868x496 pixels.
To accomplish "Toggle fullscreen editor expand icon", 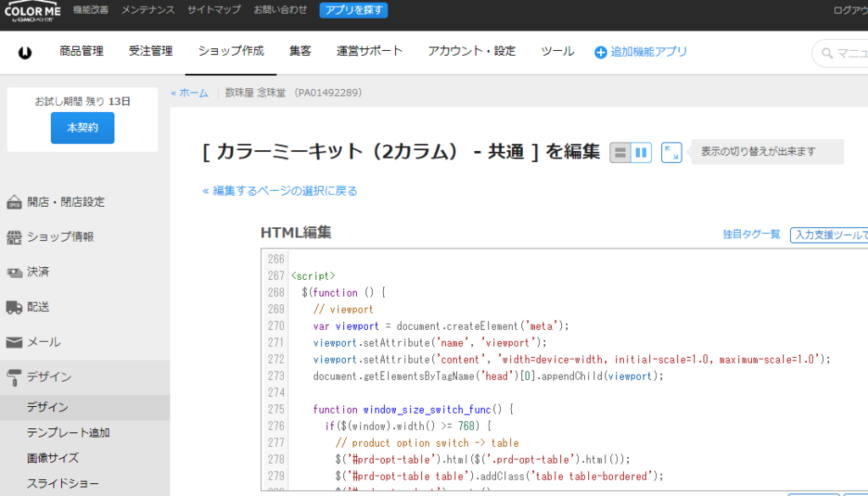I will pos(671,153).
